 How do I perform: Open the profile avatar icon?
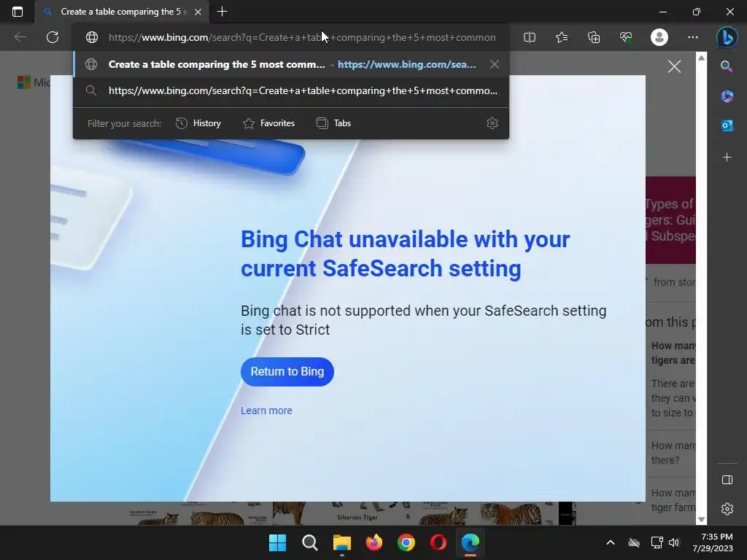coord(659,37)
